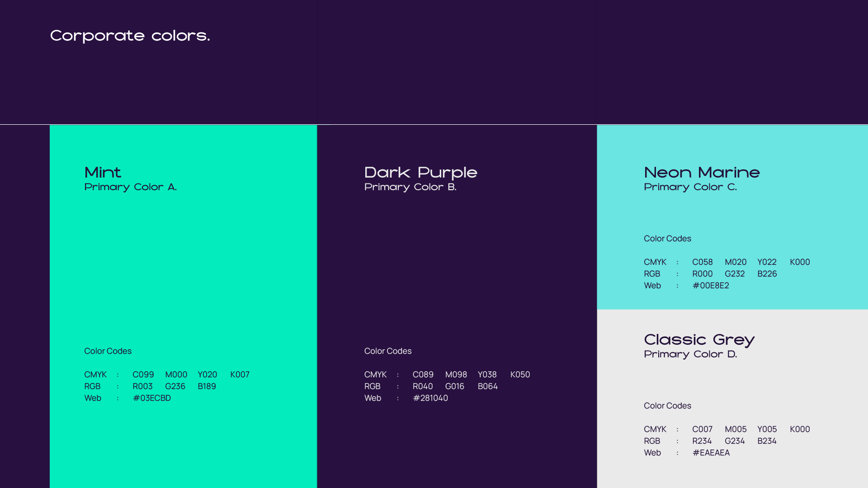Click the #281040 web code
The width and height of the screenshot is (868, 488).
coord(430,398)
